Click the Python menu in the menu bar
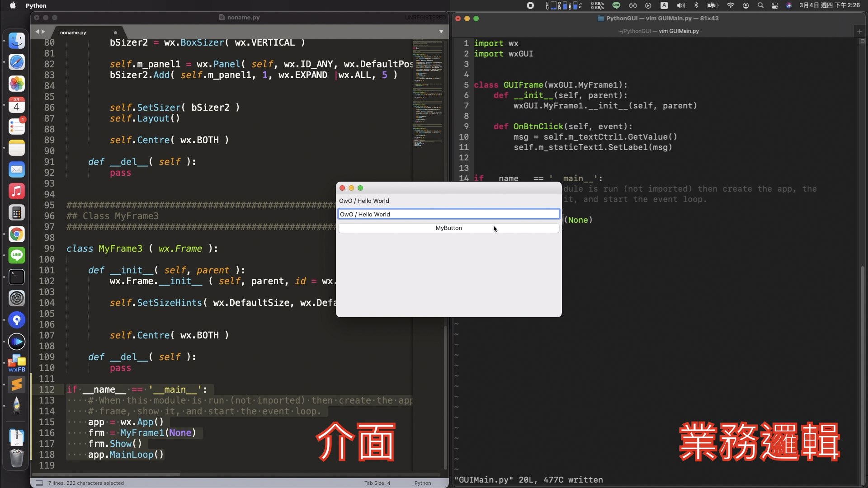 click(x=36, y=5)
